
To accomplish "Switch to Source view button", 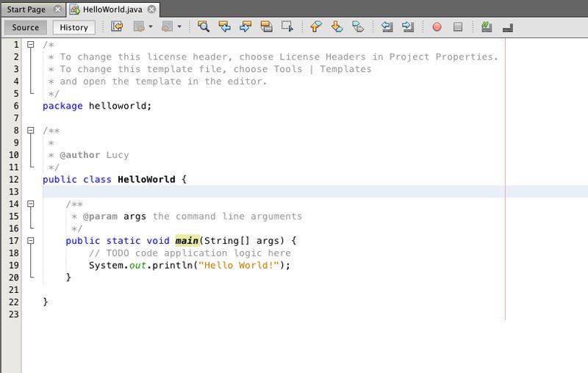I will (x=26, y=27).
